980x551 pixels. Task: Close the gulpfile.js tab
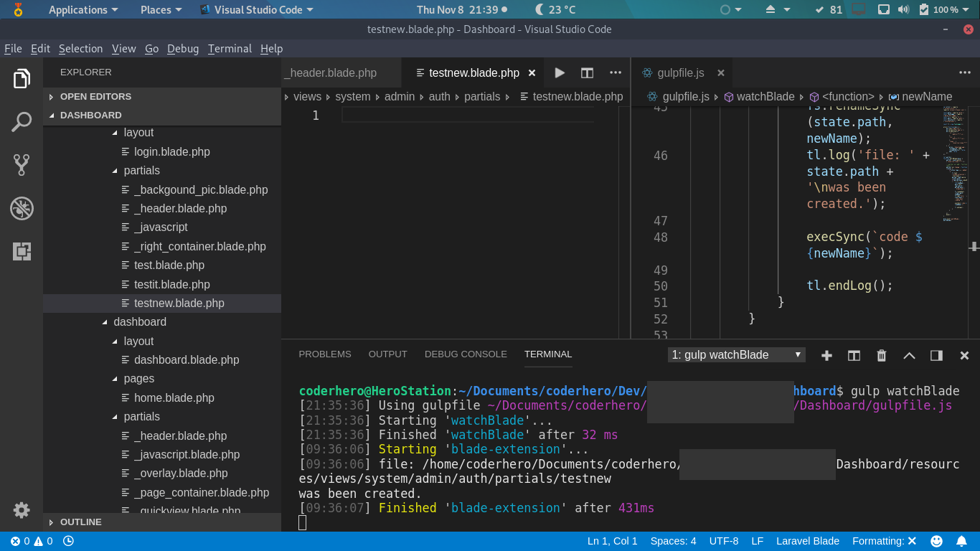pos(721,72)
